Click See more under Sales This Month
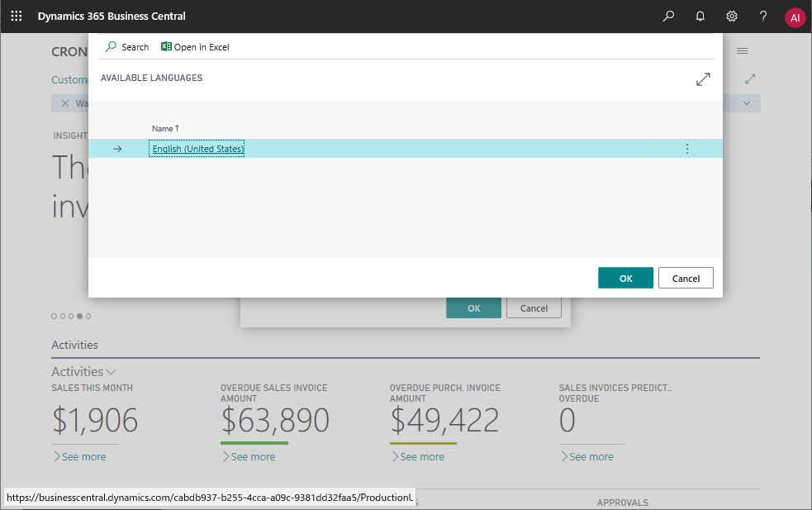 click(x=79, y=456)
